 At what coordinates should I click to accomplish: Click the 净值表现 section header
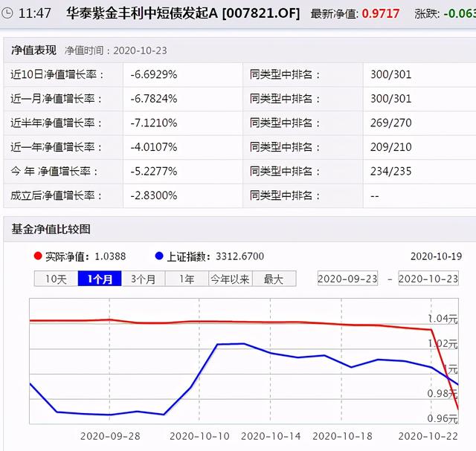point(33,50)
